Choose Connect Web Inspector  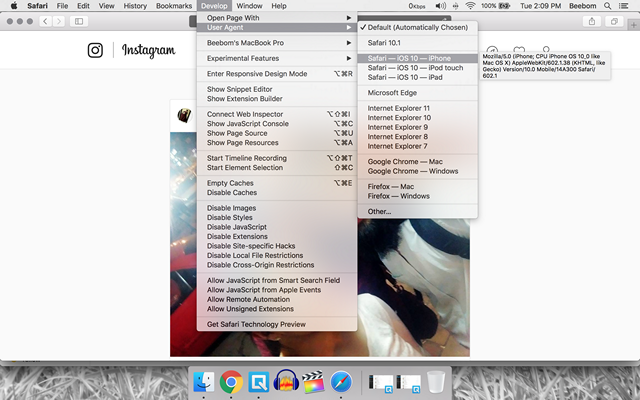pyautogui.click(x=277, y=114)
